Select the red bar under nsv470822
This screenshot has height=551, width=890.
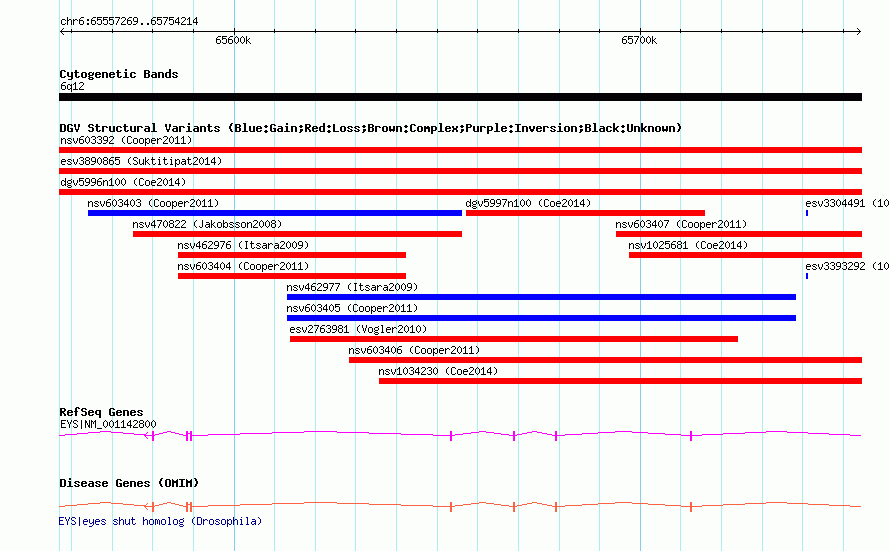click(x=297, y=234)
